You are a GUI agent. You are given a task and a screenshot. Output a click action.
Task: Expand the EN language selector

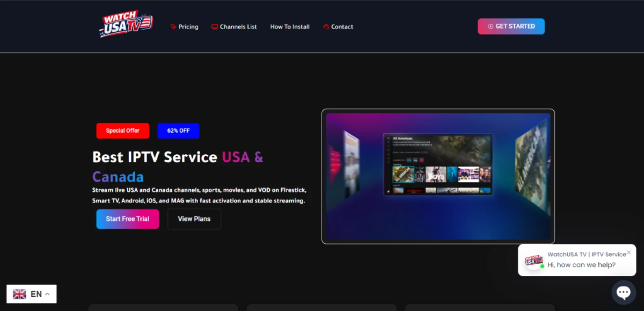(31, 294)
